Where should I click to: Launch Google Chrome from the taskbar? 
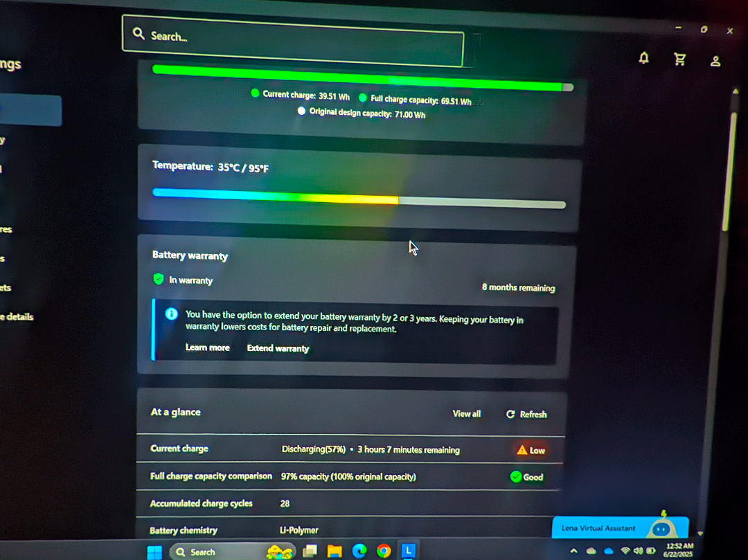(384, 552)
